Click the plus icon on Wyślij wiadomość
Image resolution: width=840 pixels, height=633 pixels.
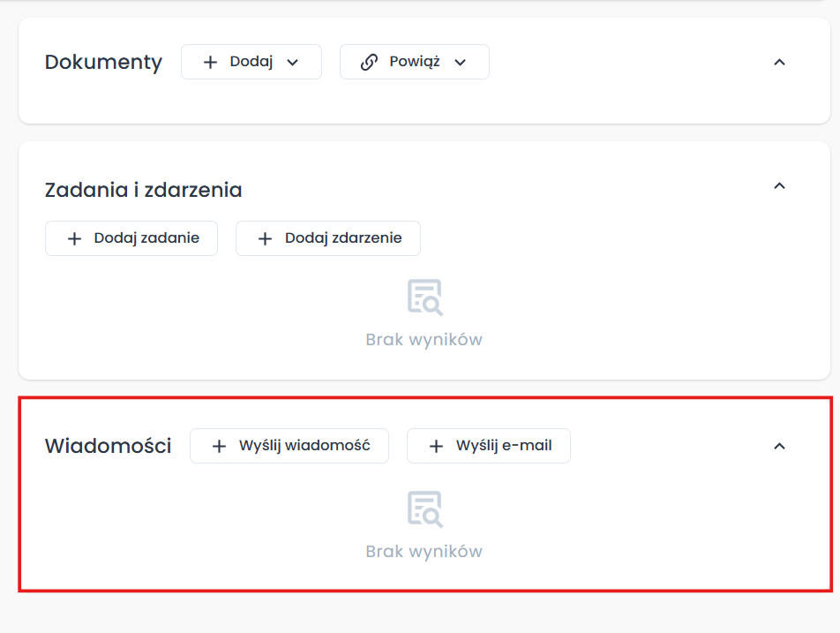point(219,446)
